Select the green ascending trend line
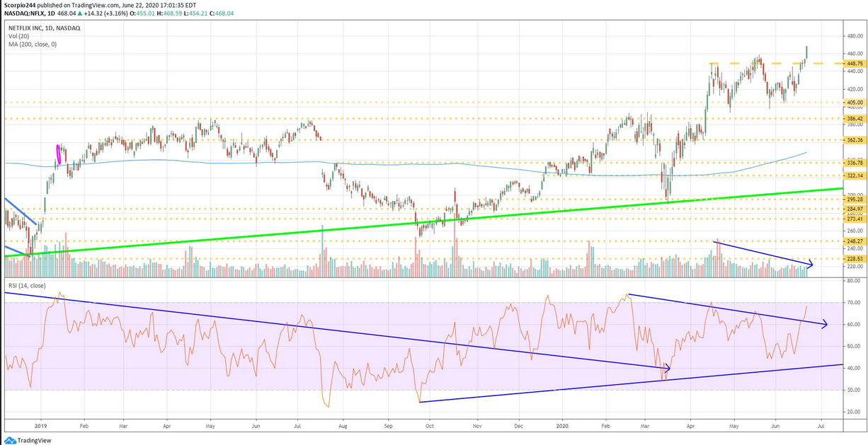The height and width of the screenshot is (445, 868). click(425, 222)
